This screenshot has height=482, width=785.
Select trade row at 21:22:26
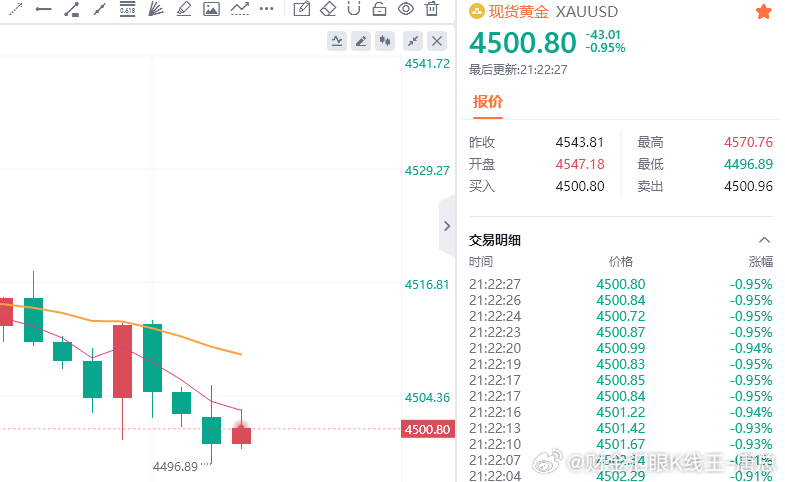pyautogui.click(x=621, y=300)
